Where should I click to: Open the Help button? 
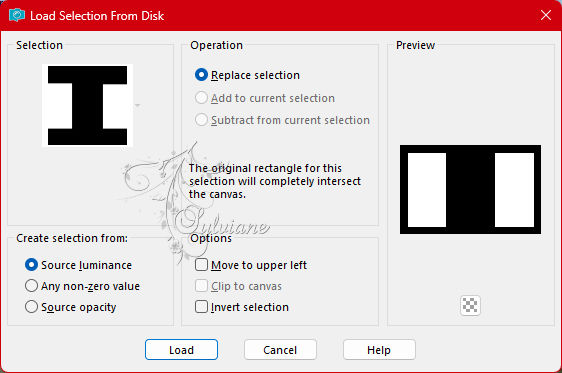pyautogui.click(x=379, y=349)
